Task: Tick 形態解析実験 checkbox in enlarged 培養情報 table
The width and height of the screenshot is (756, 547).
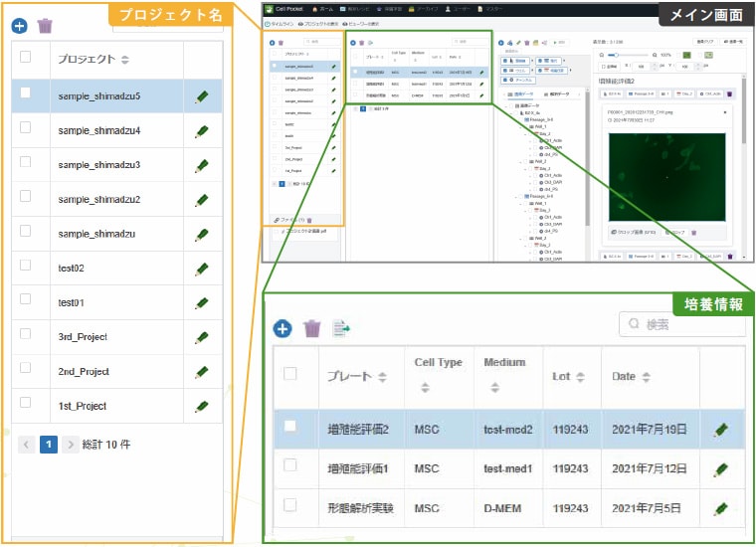Action: (290, 504)
